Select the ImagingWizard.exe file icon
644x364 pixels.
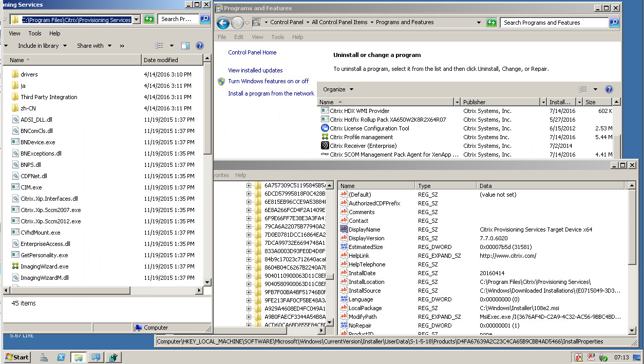[15, 266]
